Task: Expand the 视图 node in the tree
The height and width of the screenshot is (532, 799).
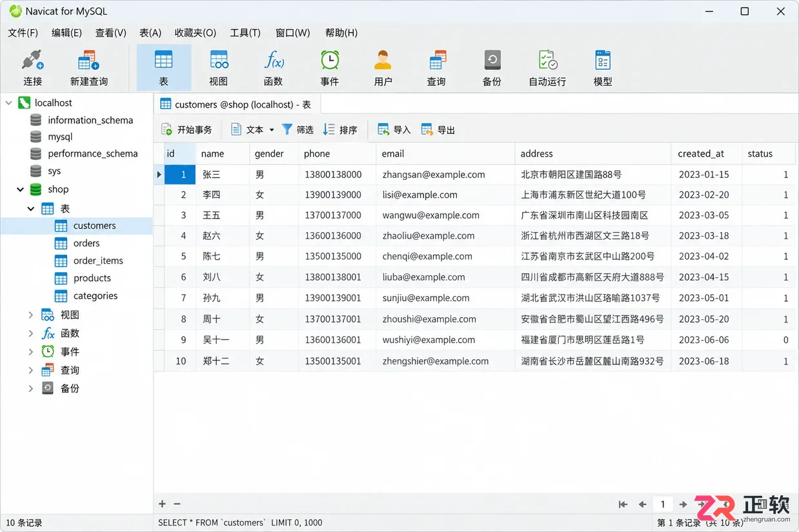Action: coord(30,315)
